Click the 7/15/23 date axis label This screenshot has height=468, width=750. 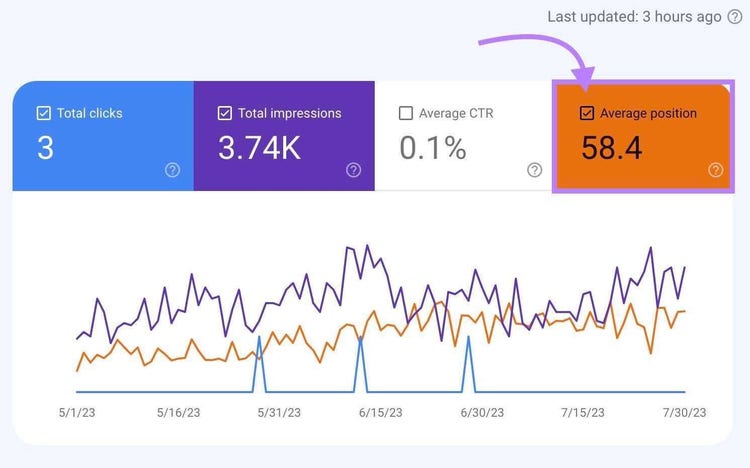(583, 412)
